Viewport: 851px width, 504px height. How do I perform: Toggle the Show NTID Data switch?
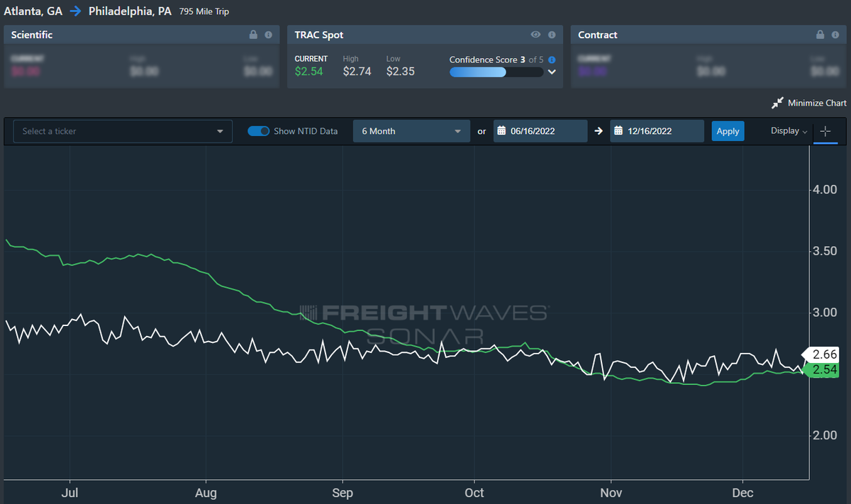click(x=259, y=131)
